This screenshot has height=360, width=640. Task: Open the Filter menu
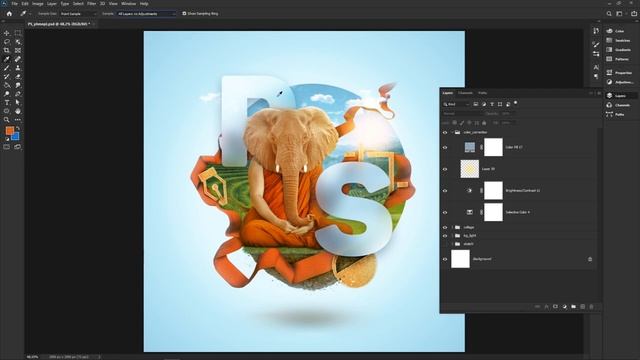pyautogui.click(x=91, y=4)
